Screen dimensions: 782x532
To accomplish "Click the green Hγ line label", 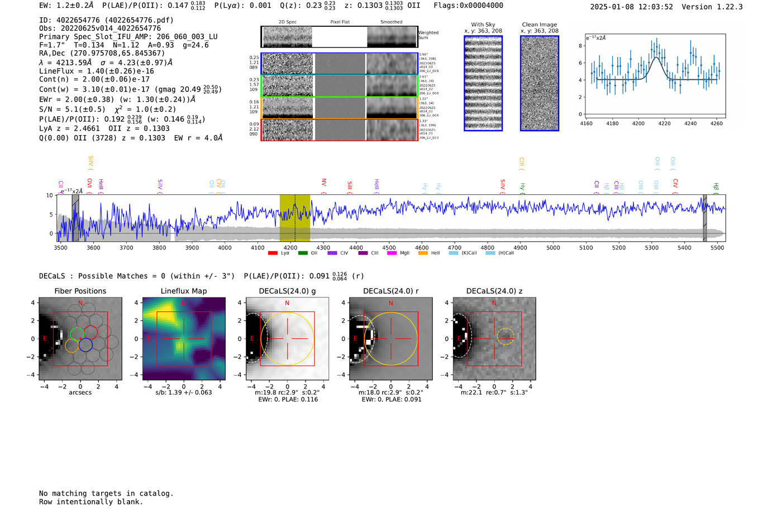I will (x=522, y=188).
